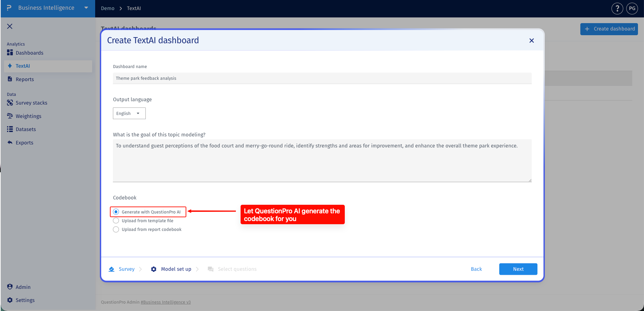
Task: Expand the Business Intelligence product dropdown
Action: point(86,8)
